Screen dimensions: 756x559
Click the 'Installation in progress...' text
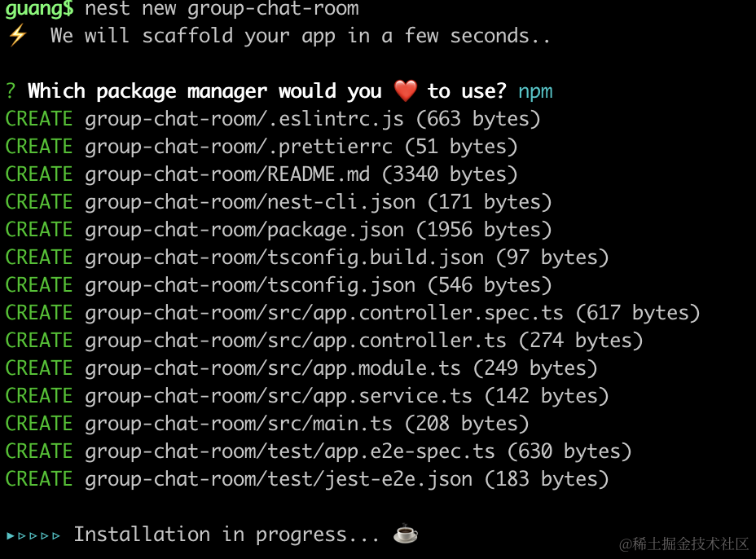click(x=226, y=535)
